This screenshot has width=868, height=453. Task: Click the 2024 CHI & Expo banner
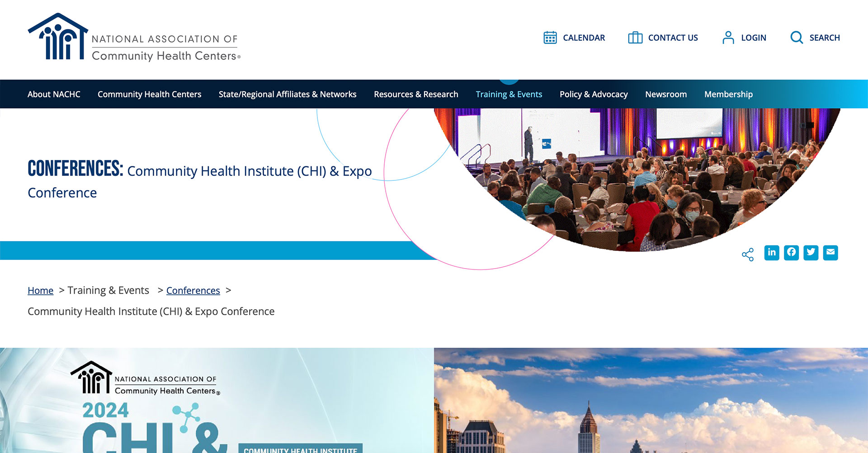[x=217, y=400]
